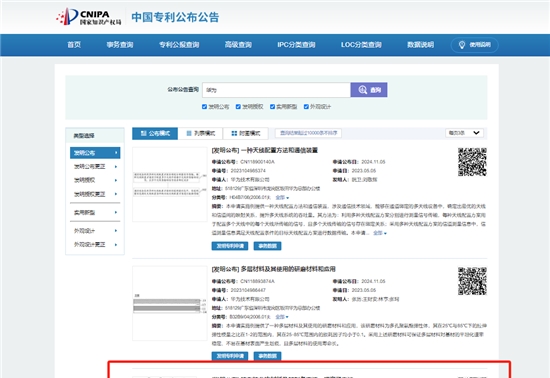Go to 首页 in navigation bar
550x378 pixels.
click(74, 45)
